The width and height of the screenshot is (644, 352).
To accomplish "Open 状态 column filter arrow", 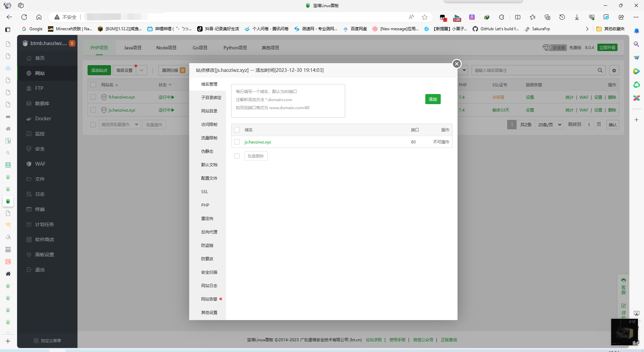I will pos(170,85).
